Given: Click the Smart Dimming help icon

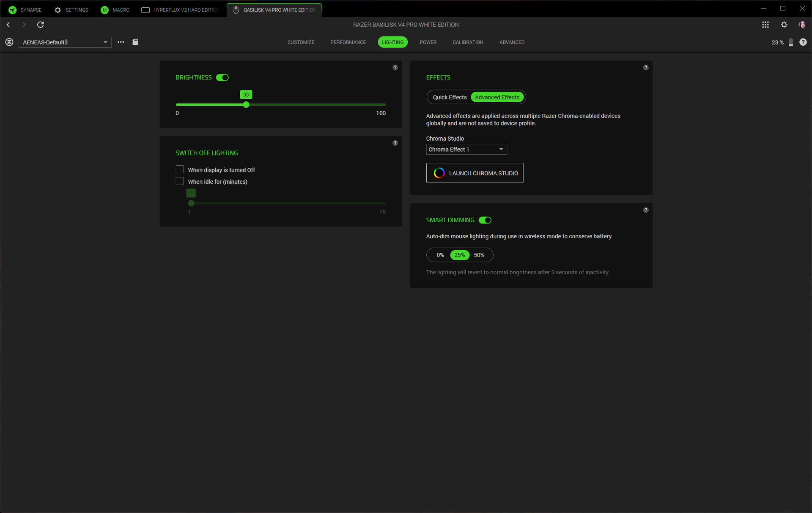Looking at the screenshot, I should click(x=646, y=210).
